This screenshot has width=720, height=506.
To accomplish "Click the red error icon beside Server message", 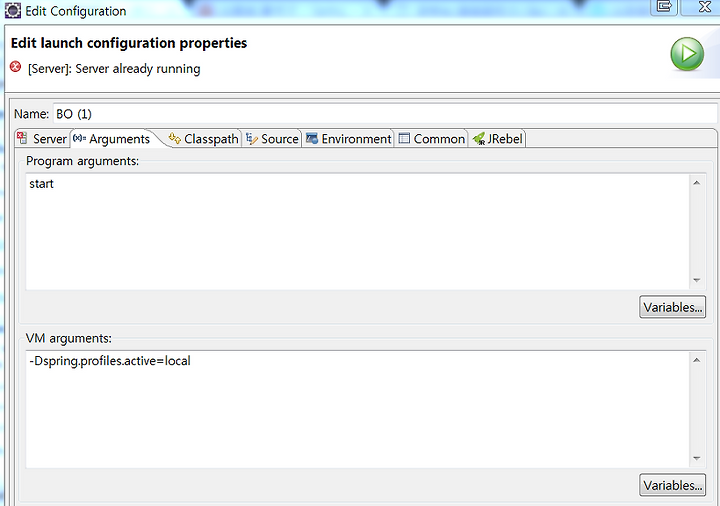I will tap(16, 67).
